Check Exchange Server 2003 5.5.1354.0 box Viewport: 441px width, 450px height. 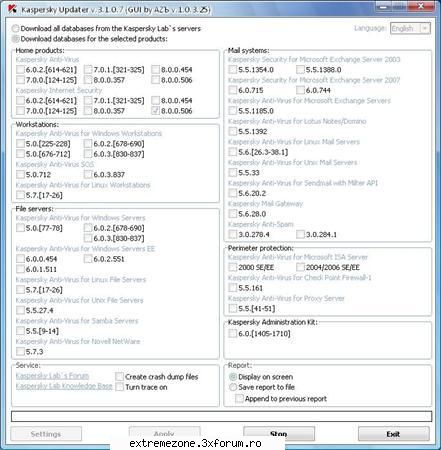pyautogui.click(x=233, y=70)
